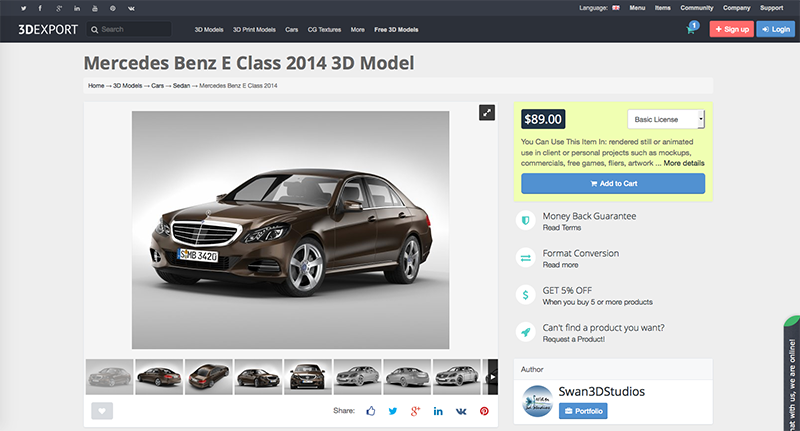Viewport: 800px width, 431px height.
Task: Click the Twitter icon in top bar
Action: pyautogui.click(x=22, y=8)
